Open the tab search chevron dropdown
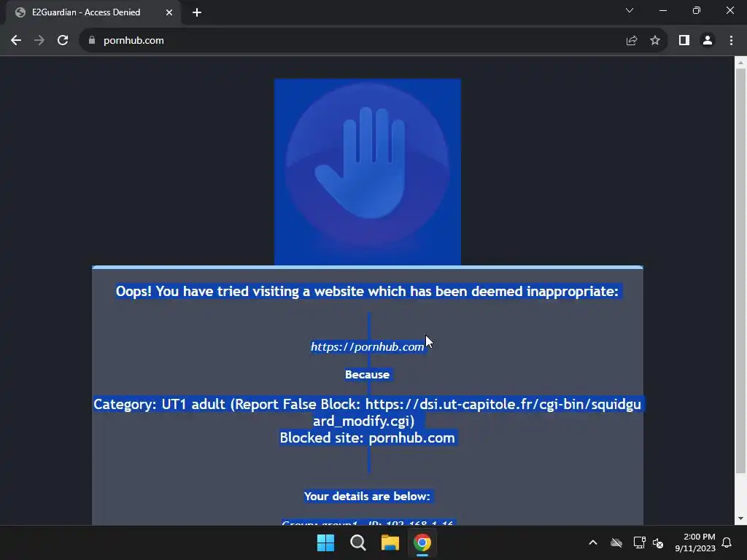Screen dimensions: 747x560 click(630, 10)
